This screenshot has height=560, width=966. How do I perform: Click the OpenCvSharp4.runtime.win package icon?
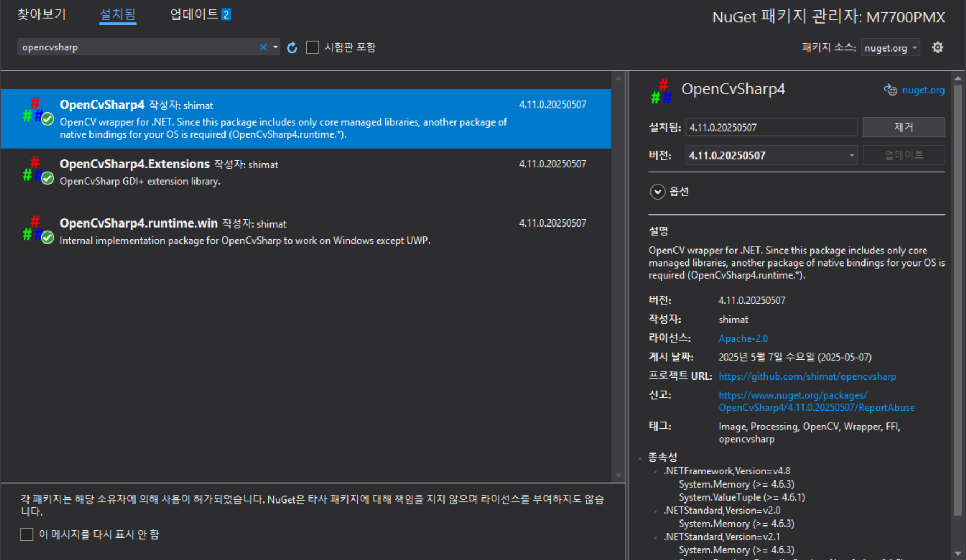point(37,229)
